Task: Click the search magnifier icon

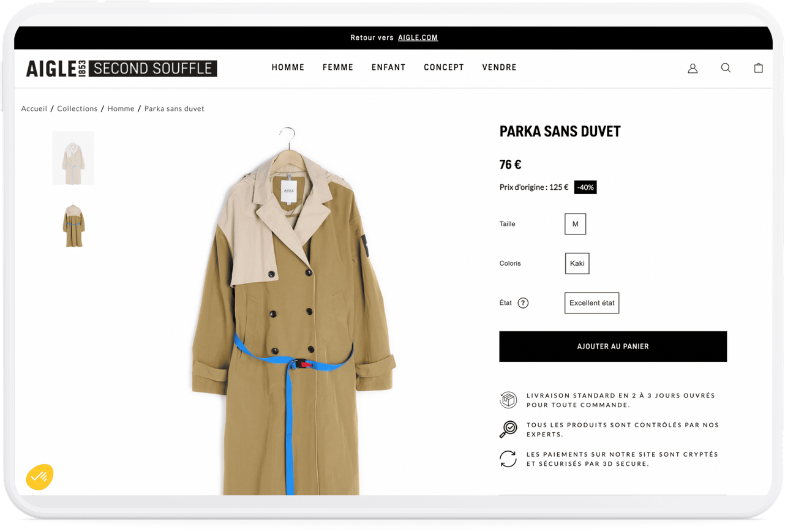Action: (x=726, y=68)
